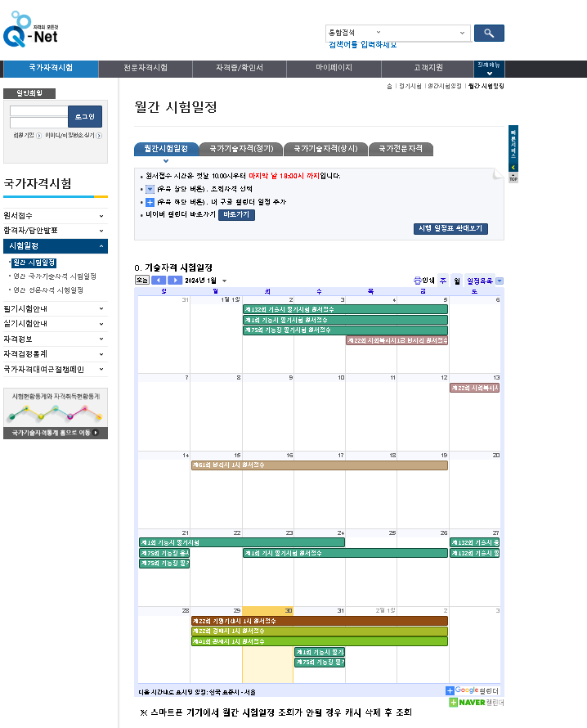Expand the 전체메뉴 dropdown
Viewport: 587px width, 728px height.
[489, 69]
